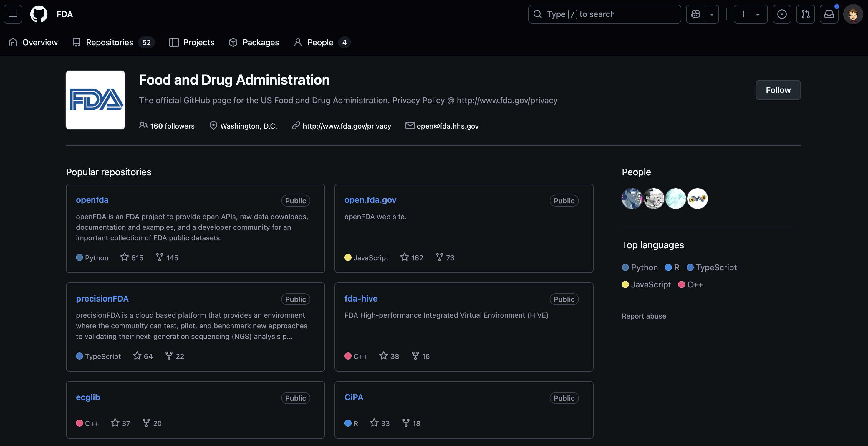Screen dimensions: 868x446
Task: Open the issues icon in header
Action: 782,14
